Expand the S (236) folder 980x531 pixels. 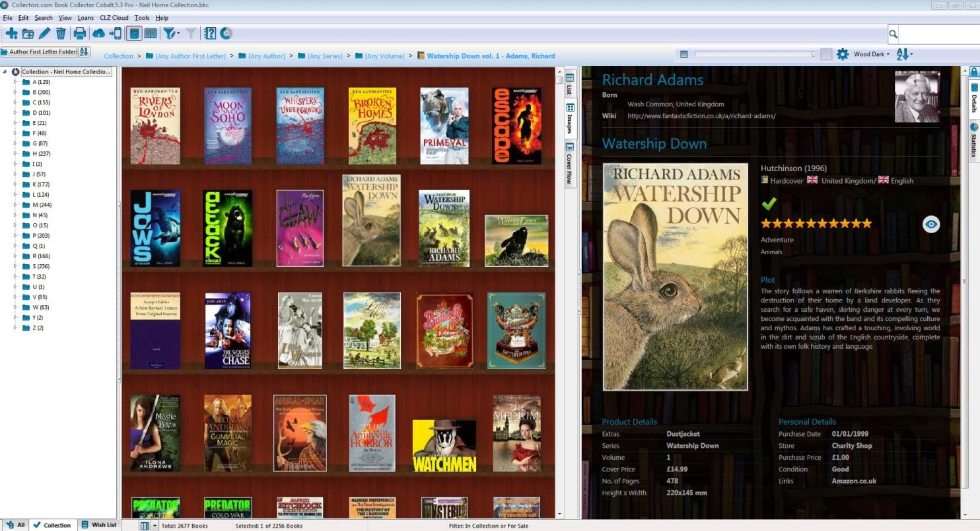click(x=16, y=267)
